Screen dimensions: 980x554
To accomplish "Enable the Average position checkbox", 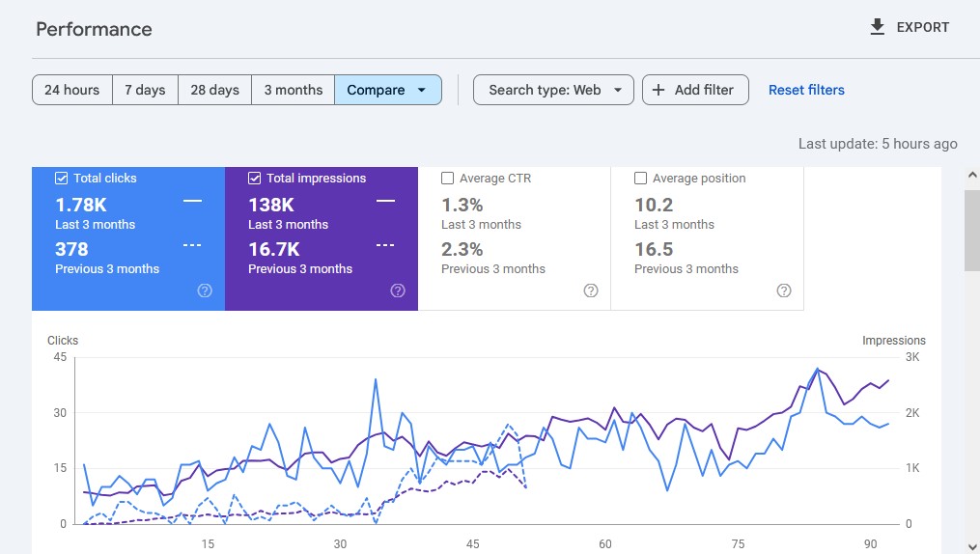I will 641,179.
